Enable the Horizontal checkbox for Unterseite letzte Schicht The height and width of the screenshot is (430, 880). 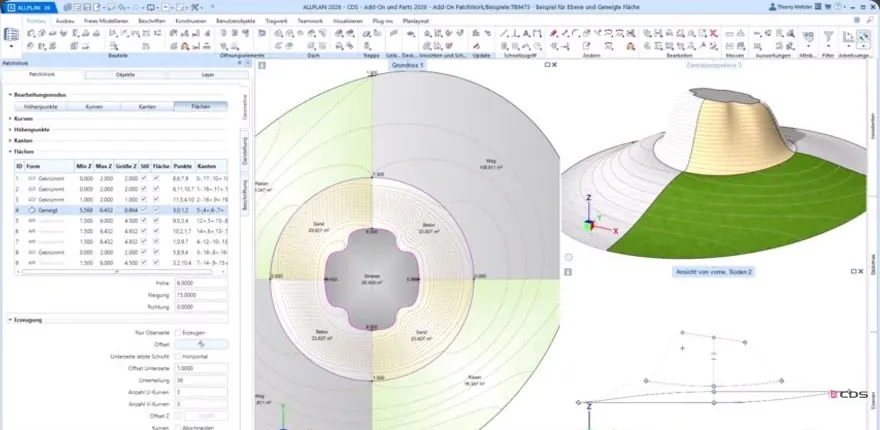click(178, 356)
